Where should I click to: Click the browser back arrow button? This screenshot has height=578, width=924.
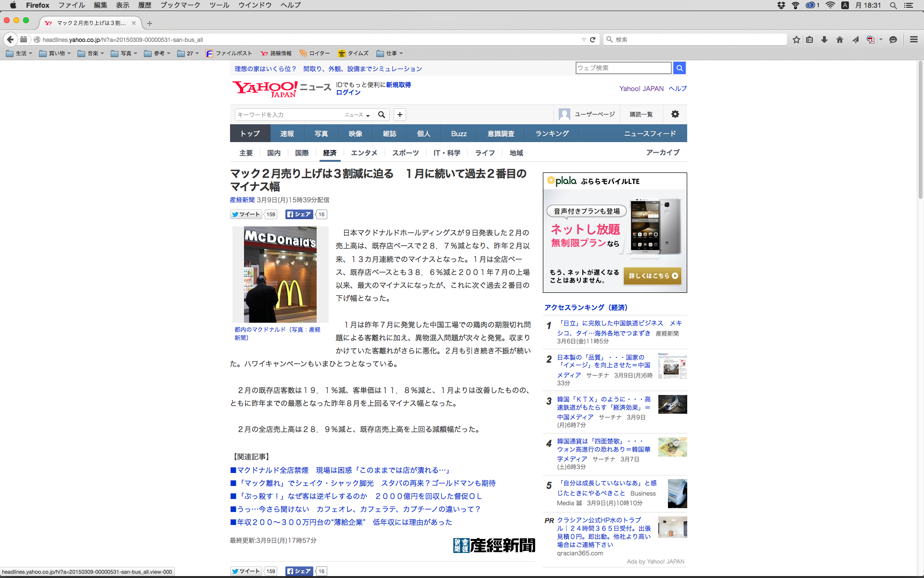point(10,39)
